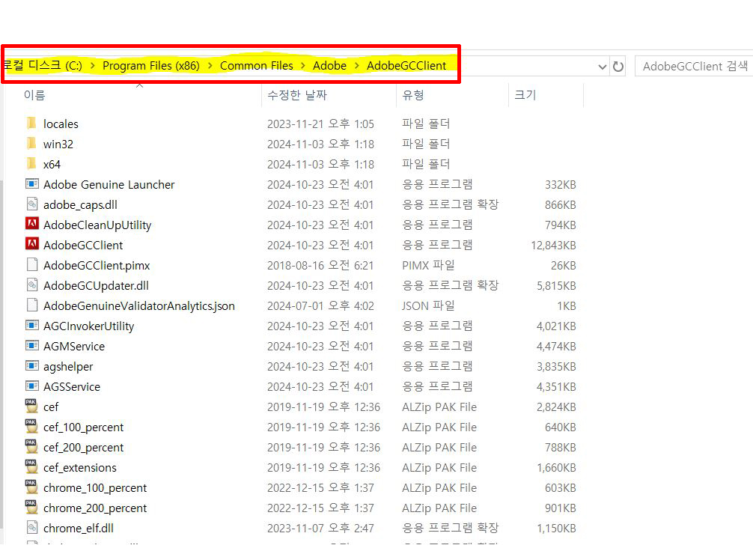Expand the chevron after Program Files (x86)
This screenshot has height=560, width=753.
pyautogui.click(x=210, y=66)
